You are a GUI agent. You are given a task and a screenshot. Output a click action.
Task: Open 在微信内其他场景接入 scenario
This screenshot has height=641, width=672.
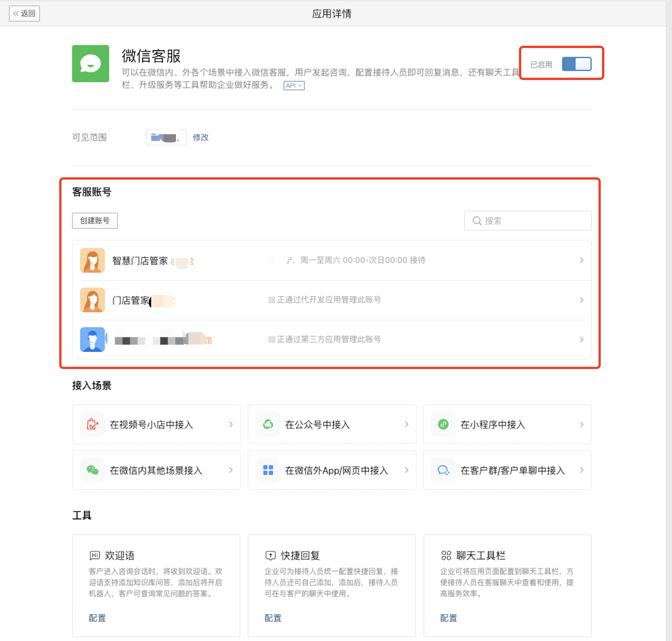click(156, 470)
